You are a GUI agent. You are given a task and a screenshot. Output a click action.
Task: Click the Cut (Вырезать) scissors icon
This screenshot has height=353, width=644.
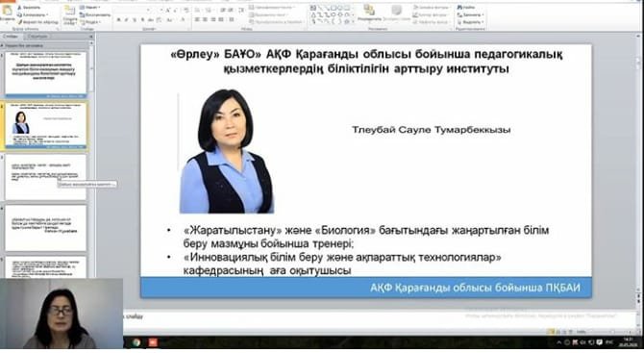coord(20,8)
